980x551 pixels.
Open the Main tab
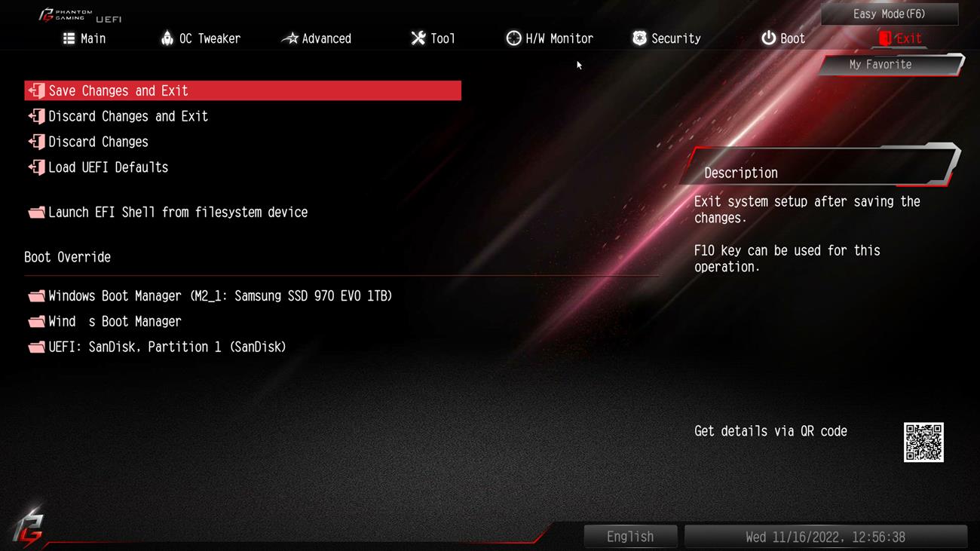tap(84, 38)
